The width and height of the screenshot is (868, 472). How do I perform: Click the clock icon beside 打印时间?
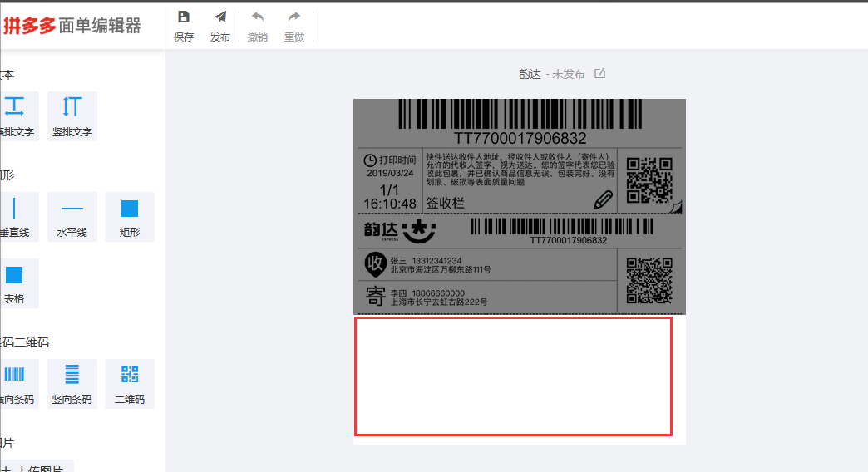pos(370,160)
